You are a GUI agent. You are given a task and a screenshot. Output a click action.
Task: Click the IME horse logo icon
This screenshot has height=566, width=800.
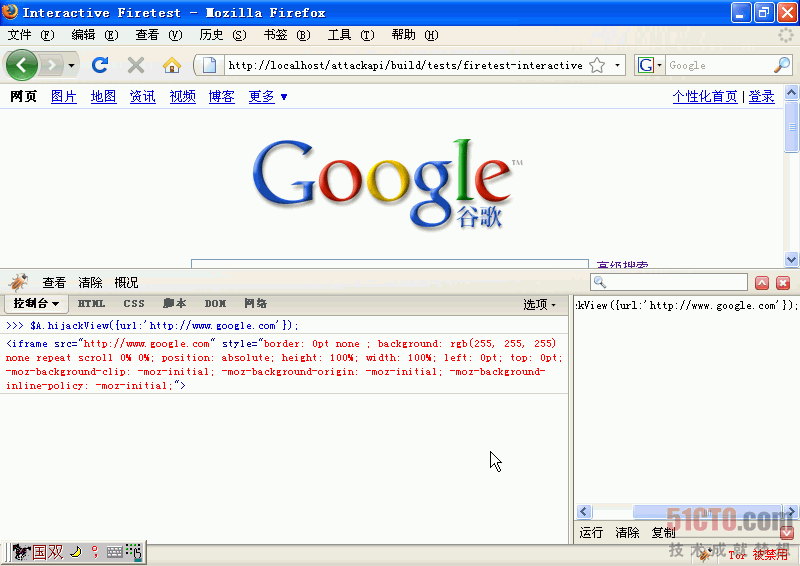(22, 552)
